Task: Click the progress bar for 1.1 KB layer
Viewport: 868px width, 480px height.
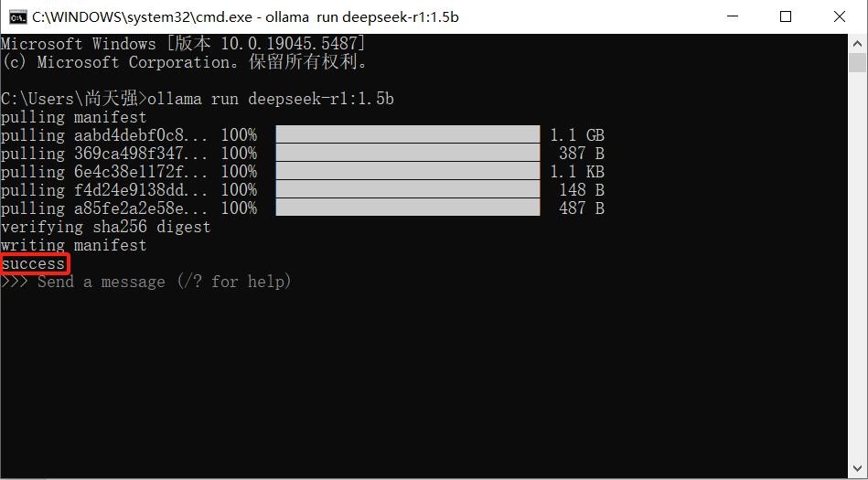Action: (407, 171)
